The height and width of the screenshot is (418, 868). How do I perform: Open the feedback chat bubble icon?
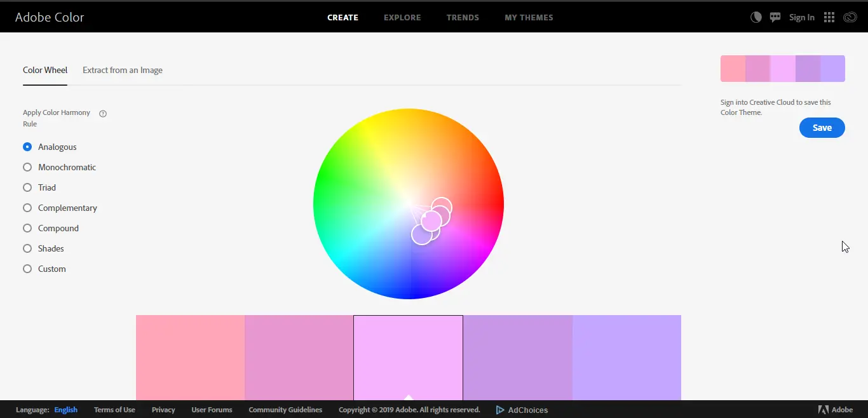775,17
